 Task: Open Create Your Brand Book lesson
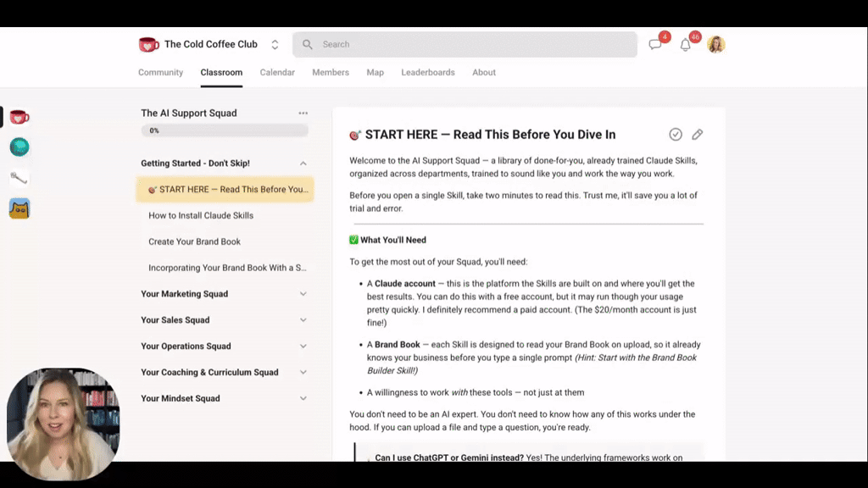pyautogui.click(x=194, y=241)
